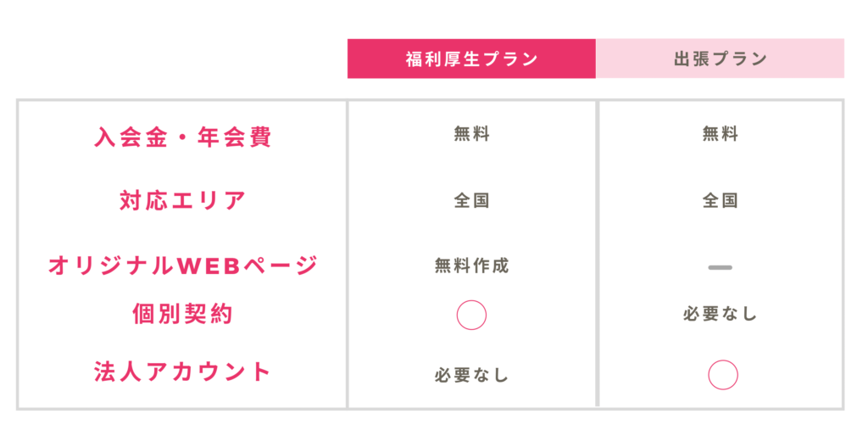Click 必要なし in the 福利厚生プラン column

pos(471,374)
